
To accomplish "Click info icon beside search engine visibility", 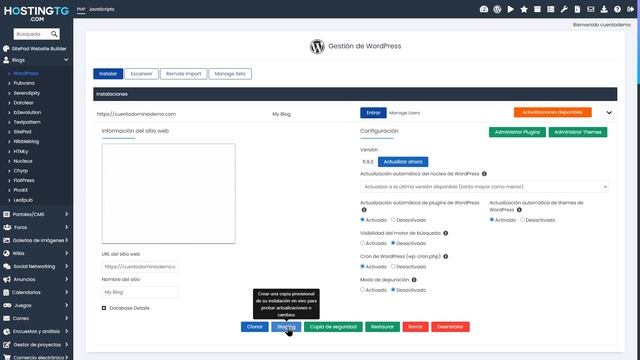I will point(446,233).
